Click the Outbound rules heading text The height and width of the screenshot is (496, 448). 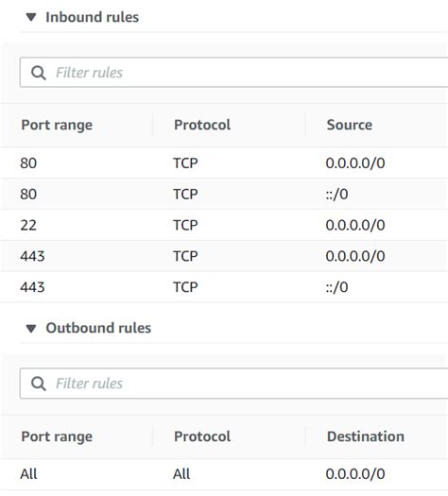[98, 328]
